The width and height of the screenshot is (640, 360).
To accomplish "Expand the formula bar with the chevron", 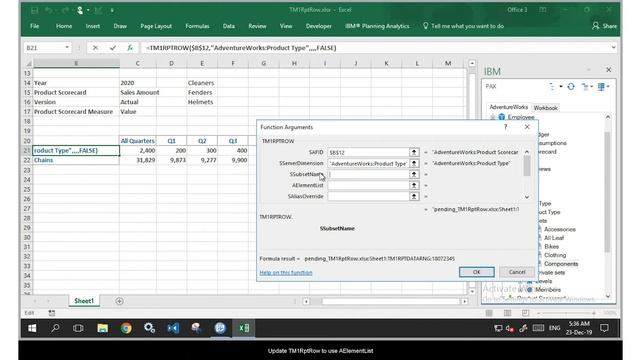I will tap(613, 48).
